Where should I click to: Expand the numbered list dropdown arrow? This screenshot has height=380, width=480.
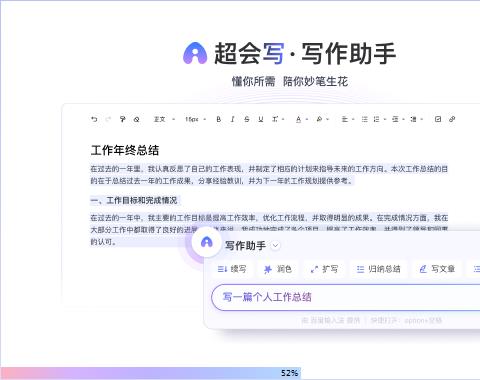point(385,119)
